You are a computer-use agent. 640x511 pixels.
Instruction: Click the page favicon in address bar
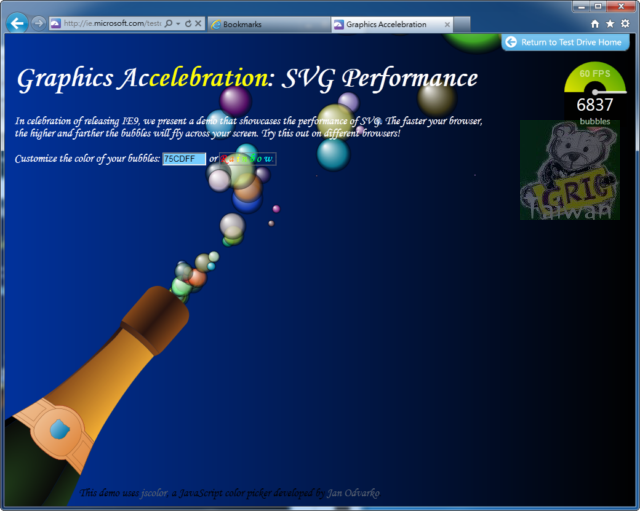[56, 24]
